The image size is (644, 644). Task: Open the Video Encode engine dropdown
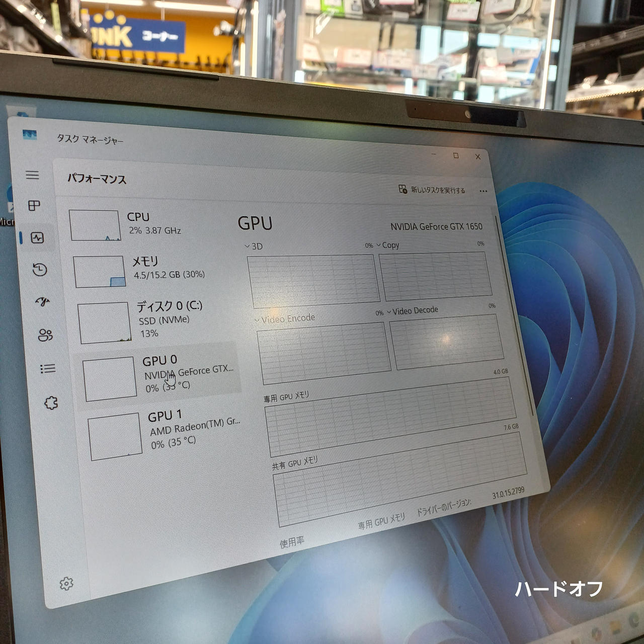tap(285, 318)
